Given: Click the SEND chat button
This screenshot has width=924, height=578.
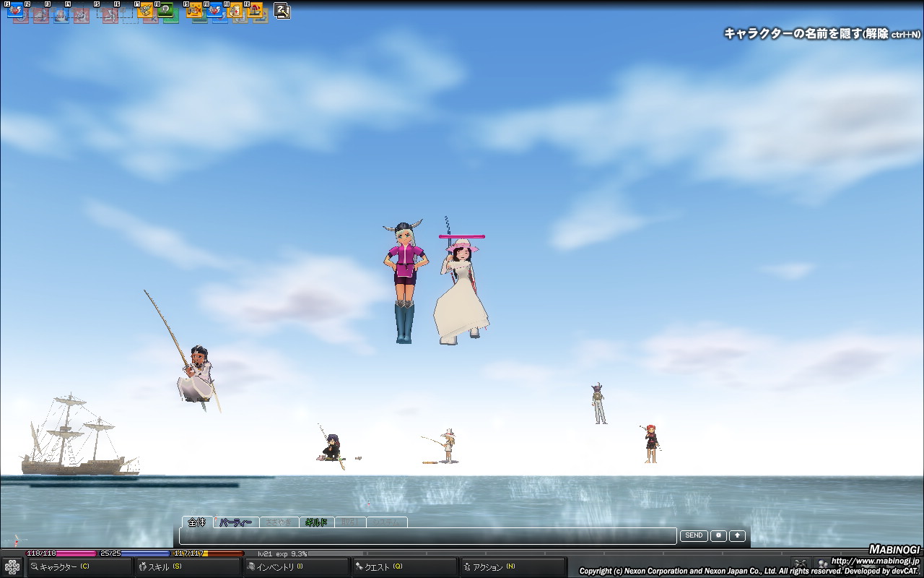Looking at the screenshot, I should (694, 536).
